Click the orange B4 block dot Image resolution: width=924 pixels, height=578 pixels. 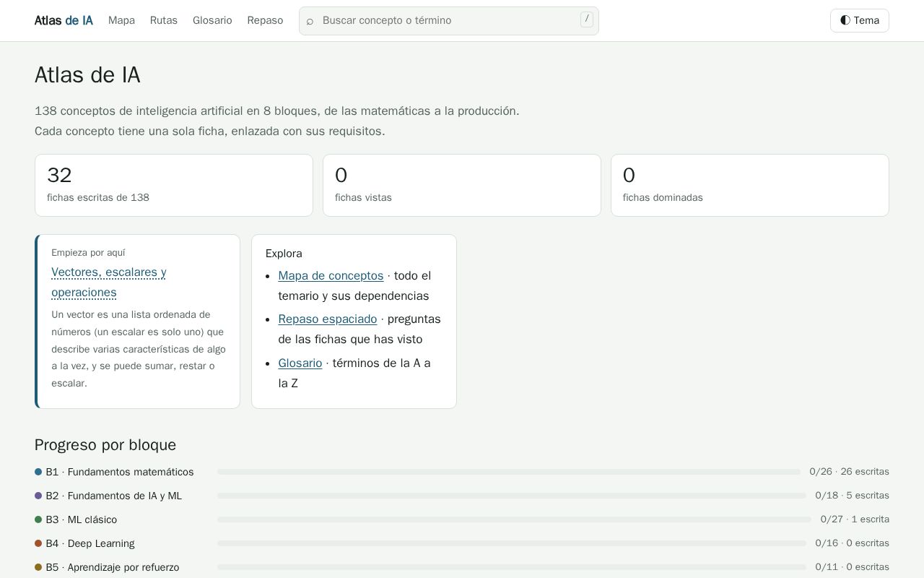coord(38,543)
